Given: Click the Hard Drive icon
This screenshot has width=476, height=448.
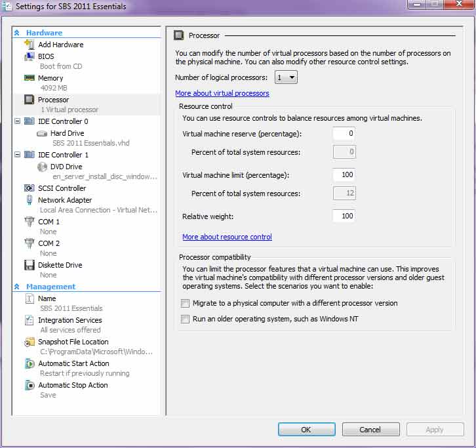Looking at the screenshot, I should (42, 133).
